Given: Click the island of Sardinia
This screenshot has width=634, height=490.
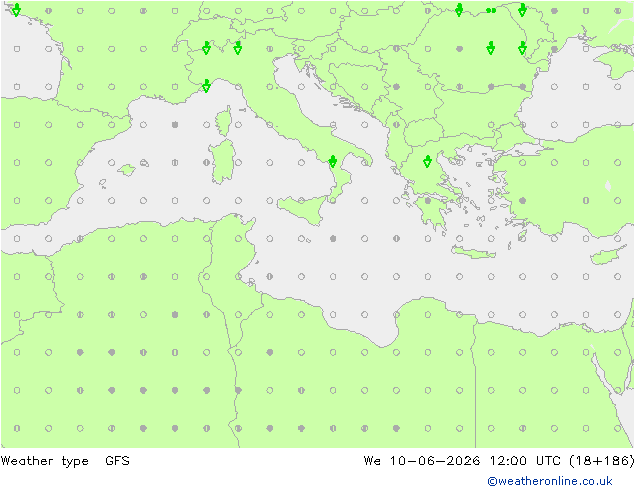Looking at the screenshot, I should [x=222, y=162].
